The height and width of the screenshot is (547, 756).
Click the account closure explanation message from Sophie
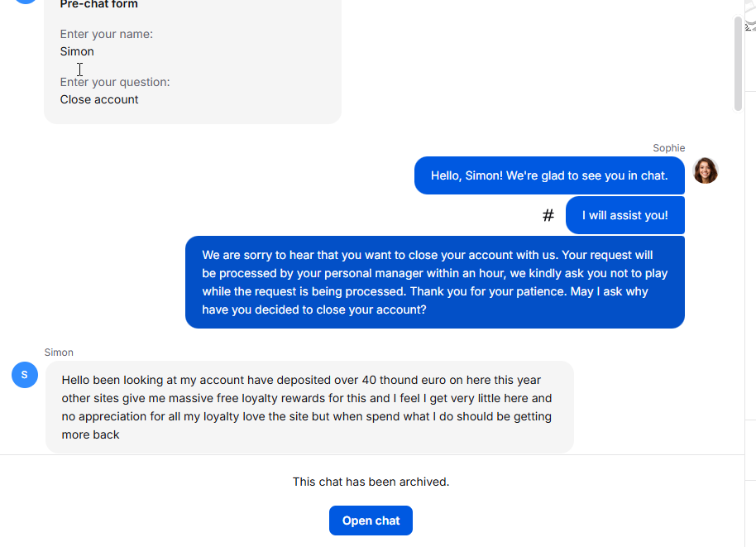coord(434,282)
